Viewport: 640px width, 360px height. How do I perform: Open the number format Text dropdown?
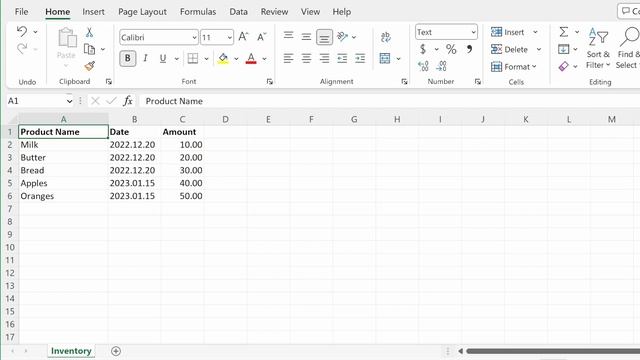coord(473,32)
